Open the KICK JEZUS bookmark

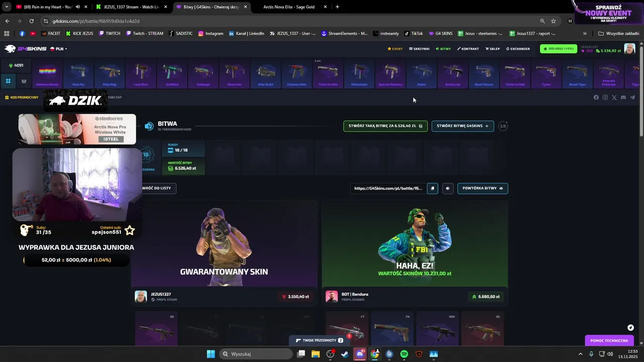[x=79, y=34]
